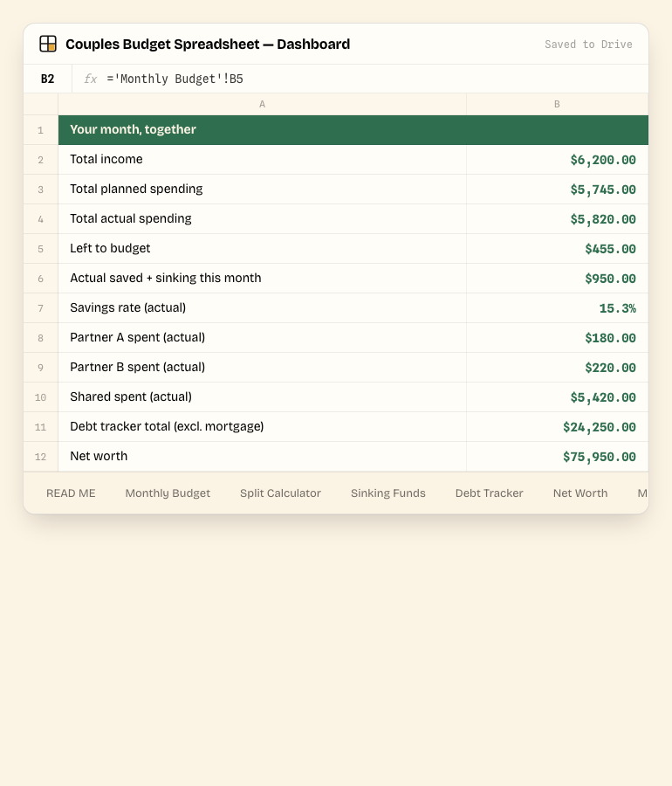Click the cell reference box showing B2
The width and height of the screenshot is (672, 786).
[48, 79]
